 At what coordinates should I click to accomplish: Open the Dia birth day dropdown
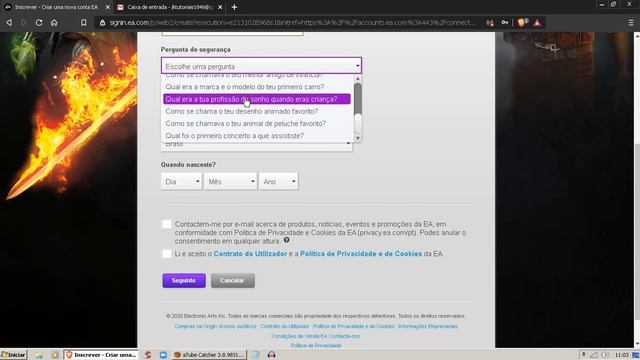click(x=182, y=181)
